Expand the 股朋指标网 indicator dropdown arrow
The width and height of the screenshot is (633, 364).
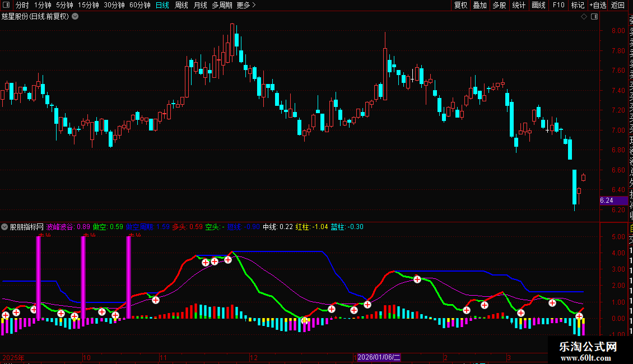pos(5,227)
